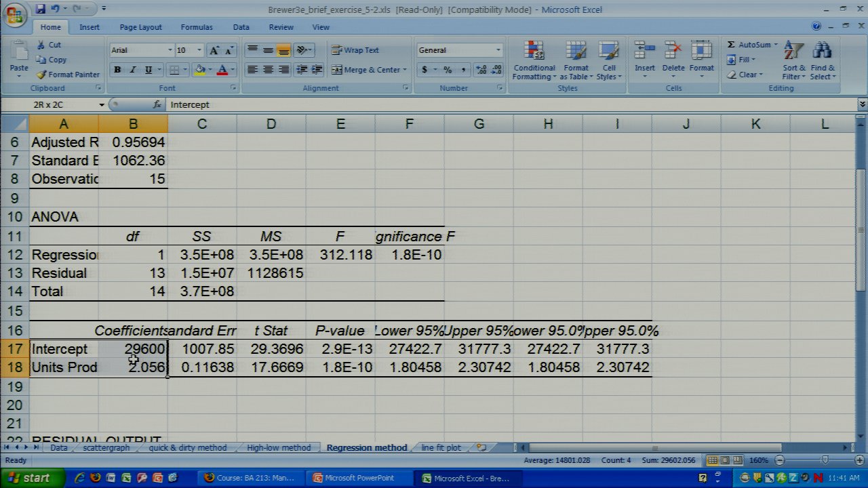This screenshot has height=488, width=868.
Task: Open the High-low method sheet tab
Action: pos(278,448)
